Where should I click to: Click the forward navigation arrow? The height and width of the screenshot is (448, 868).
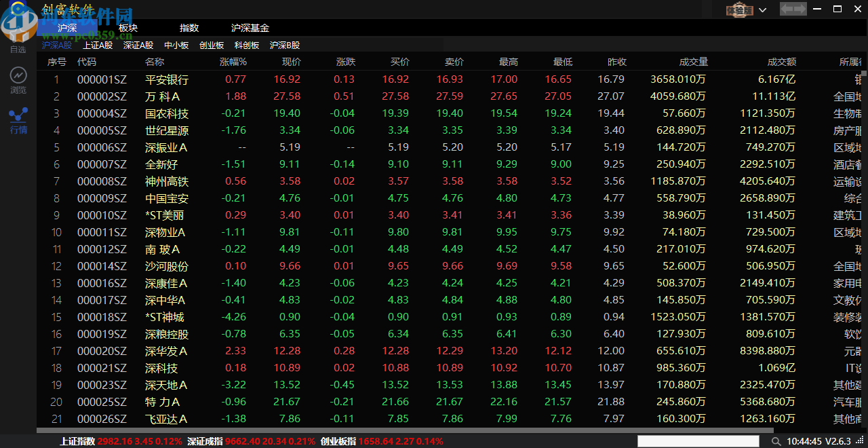tap(800, 10)
